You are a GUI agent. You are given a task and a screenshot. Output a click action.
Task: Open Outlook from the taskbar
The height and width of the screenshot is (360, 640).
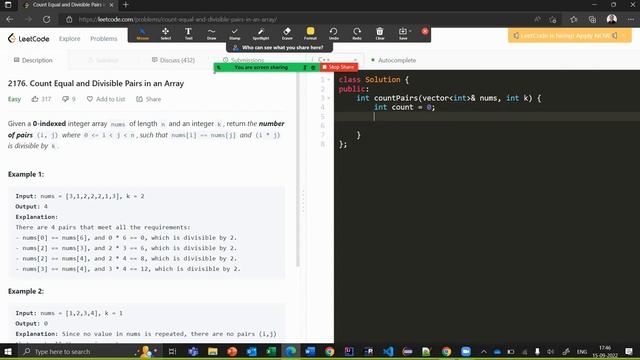(251, 351)
